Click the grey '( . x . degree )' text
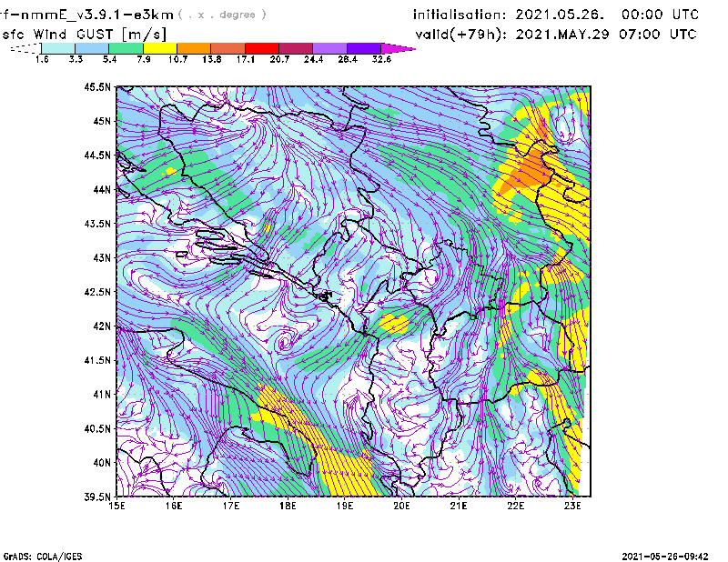The height and width of the screenshot is (562, 728). (223, 15)
